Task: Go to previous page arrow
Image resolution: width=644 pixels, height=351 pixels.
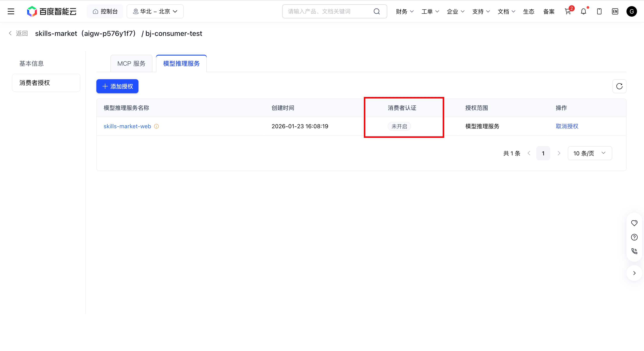Action: 529,153
